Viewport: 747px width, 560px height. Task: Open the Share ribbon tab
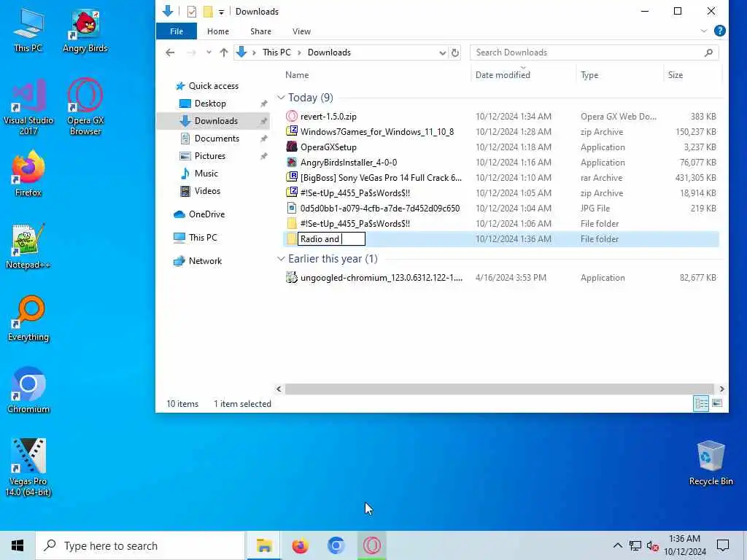tap(260, 31)
